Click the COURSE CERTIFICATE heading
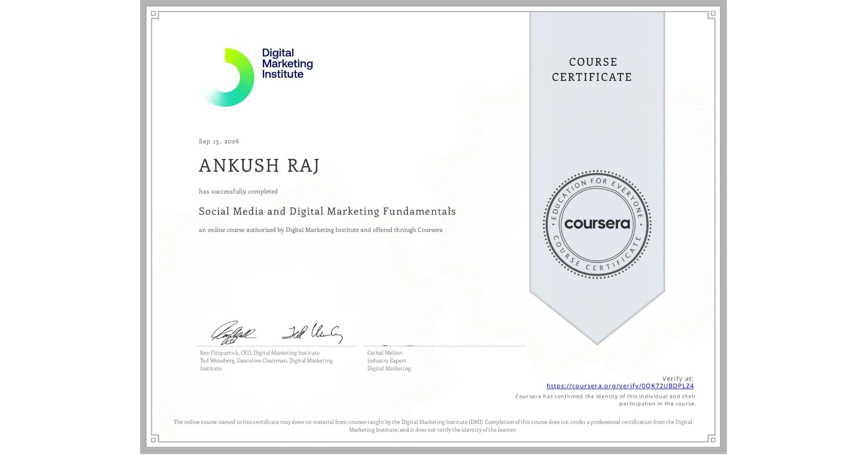The width and height of the screenshot is (868, 455). point(592,69)
